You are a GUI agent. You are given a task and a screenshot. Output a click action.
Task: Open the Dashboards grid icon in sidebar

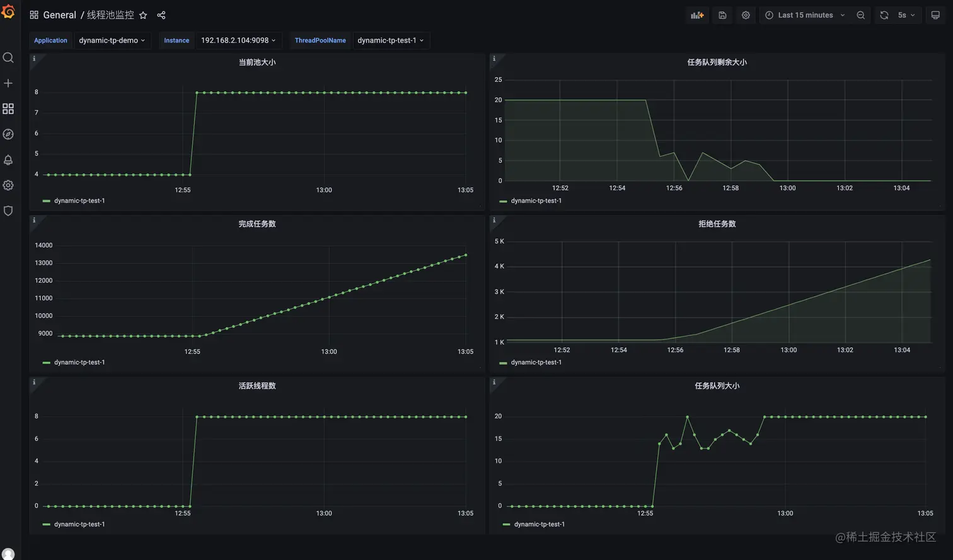click(x=8, y=109)
